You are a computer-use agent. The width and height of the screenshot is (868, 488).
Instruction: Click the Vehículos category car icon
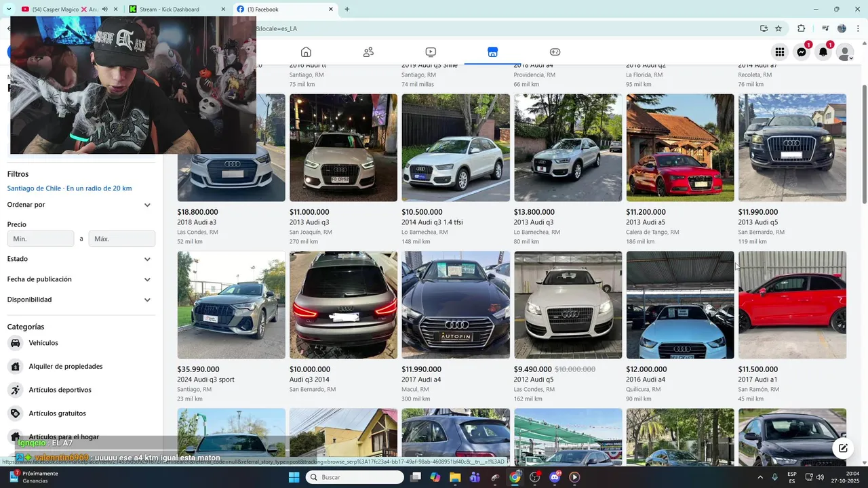click(x=15, y=343)
